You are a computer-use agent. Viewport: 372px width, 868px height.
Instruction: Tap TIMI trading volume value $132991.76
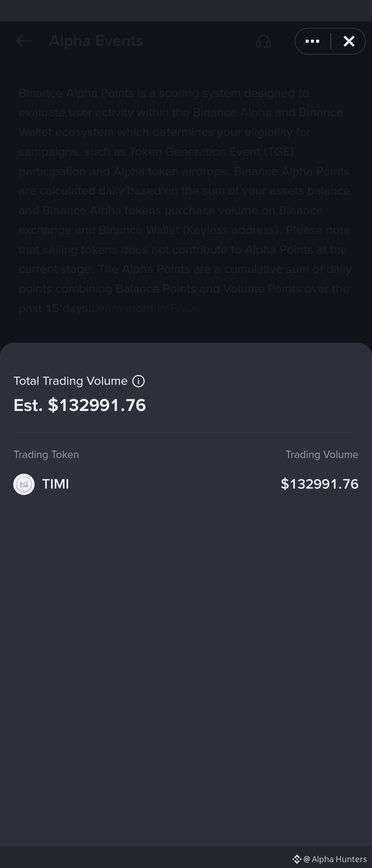click(319, 484)
